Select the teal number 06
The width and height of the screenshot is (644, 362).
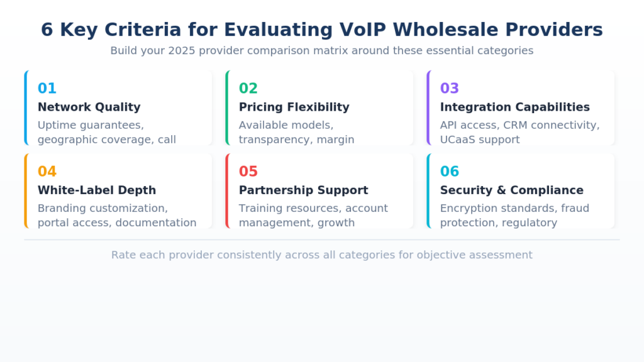[450, 172]
